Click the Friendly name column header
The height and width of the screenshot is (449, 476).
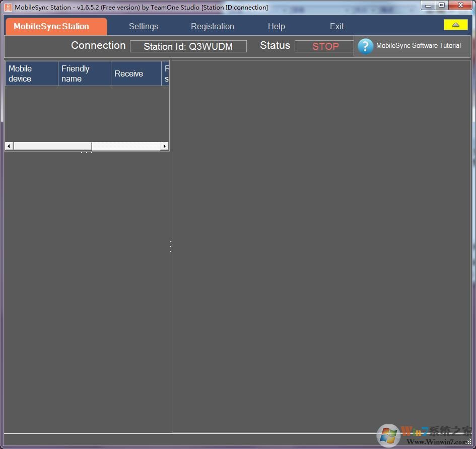pyautogui.click(x=85, y=73)
